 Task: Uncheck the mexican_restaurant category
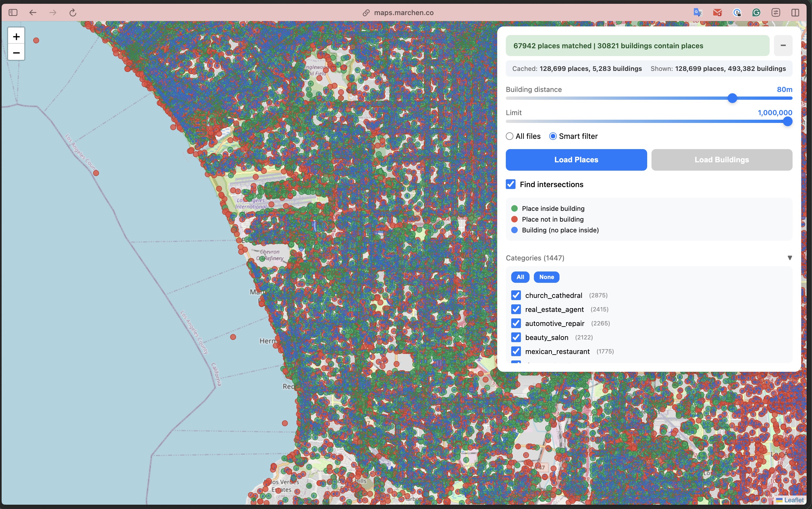[516, 351]
